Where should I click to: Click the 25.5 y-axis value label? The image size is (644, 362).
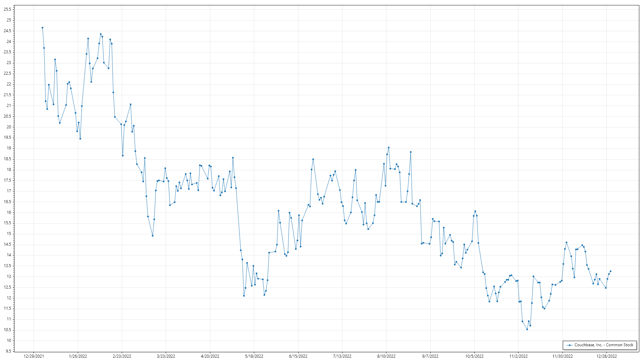click(7, 9)
